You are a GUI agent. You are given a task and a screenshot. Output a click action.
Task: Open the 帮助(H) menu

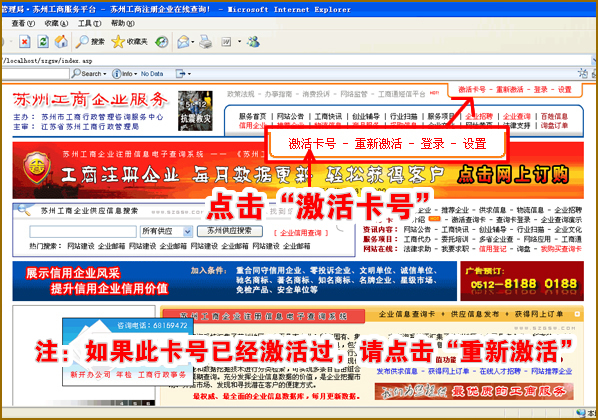[123, 23]
